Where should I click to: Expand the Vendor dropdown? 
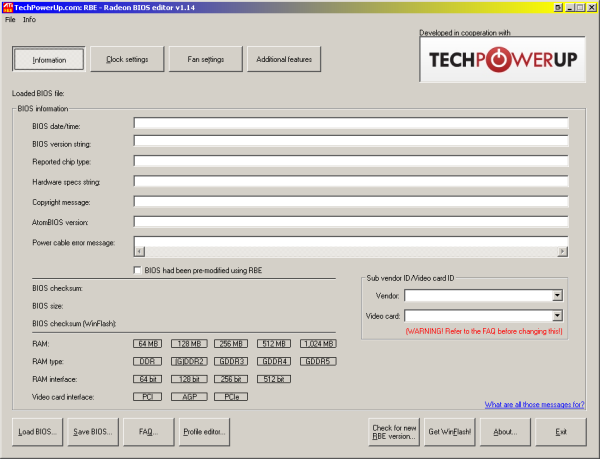coord(558,295)
